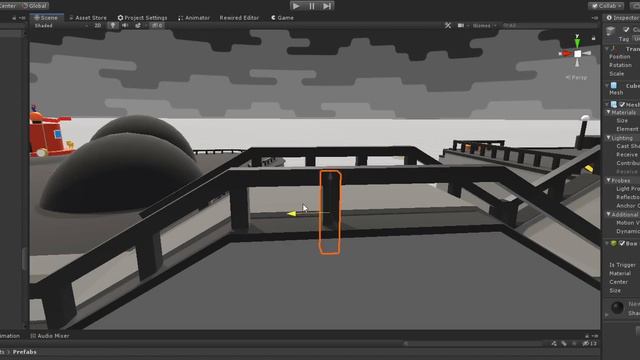The height and width of the screenshot is (360, 640).
Task: Collapse the Additional settings section
Action: [x=609, y=214]
